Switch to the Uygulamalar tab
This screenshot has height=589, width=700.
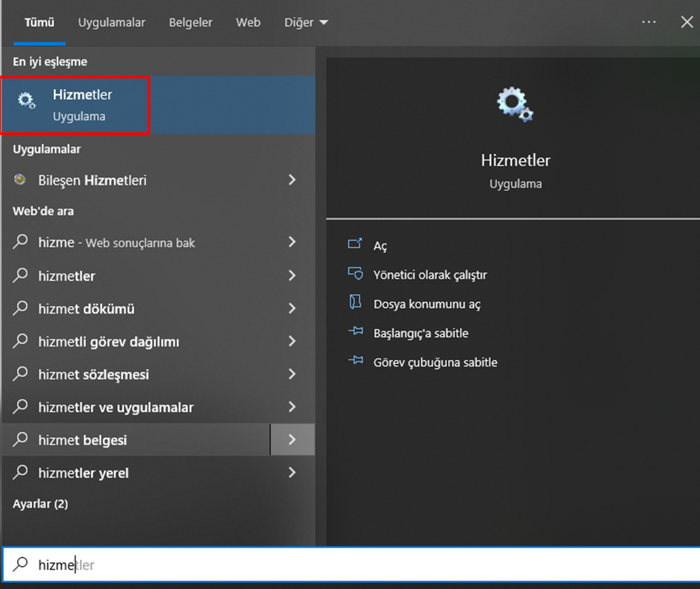(x=112, y=22)
